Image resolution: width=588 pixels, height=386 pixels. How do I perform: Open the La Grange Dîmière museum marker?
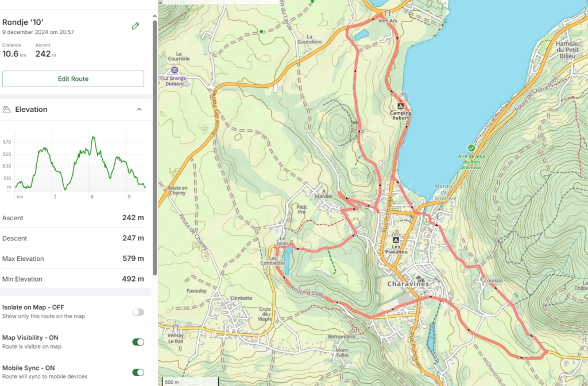pos(173,71)
